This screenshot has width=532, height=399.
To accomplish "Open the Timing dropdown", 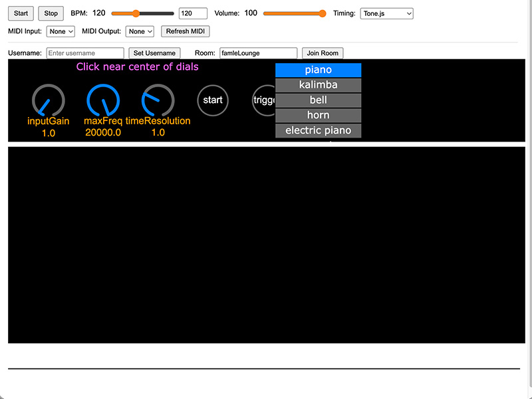I will (x=386, y=13).
